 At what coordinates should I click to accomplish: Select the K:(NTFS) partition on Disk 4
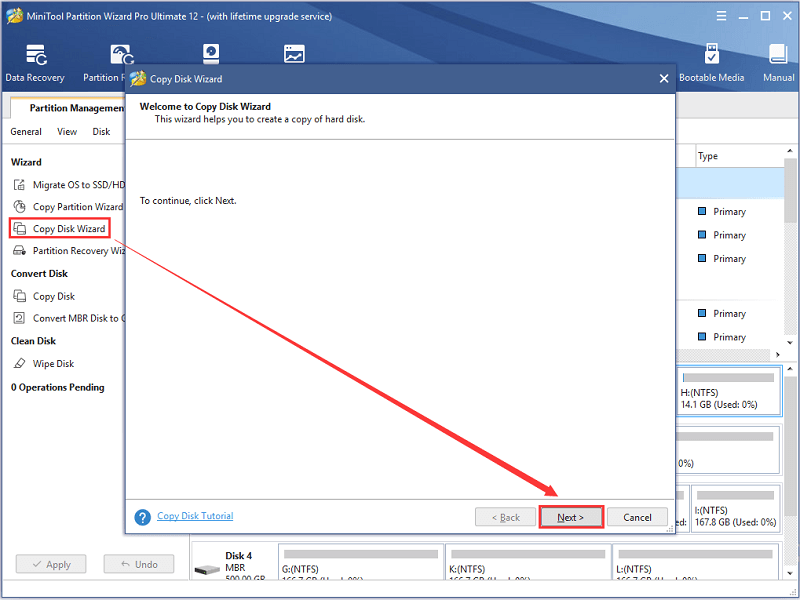click(x=528, y=562)
